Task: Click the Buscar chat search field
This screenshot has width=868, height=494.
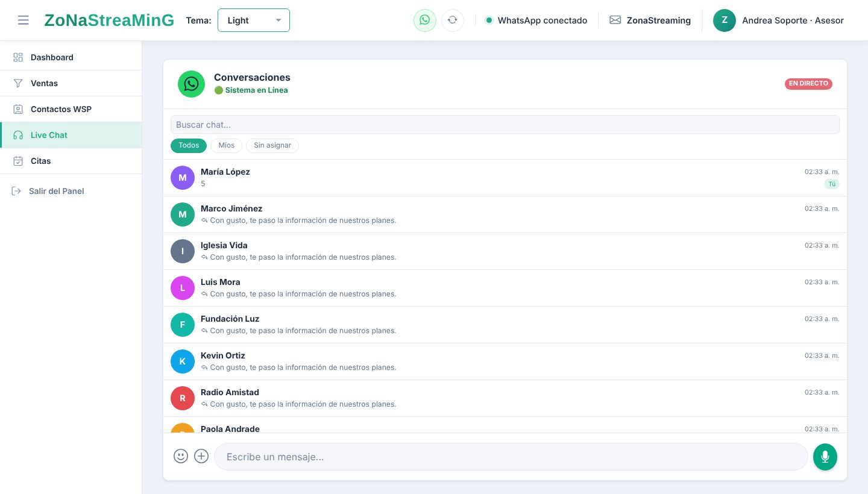Action: click(x=505, y=125)
